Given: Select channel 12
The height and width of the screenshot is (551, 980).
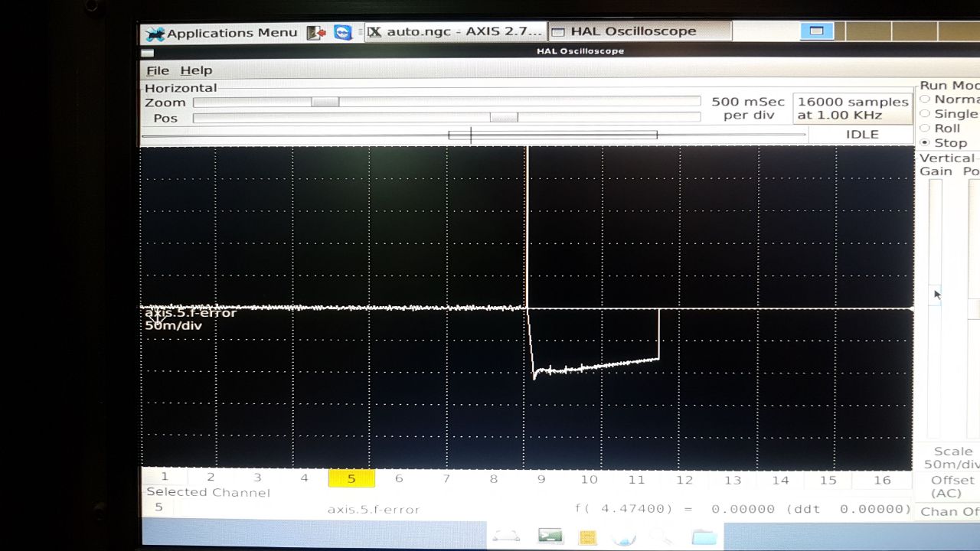Looking at the screenshot, I should (684, 480).
